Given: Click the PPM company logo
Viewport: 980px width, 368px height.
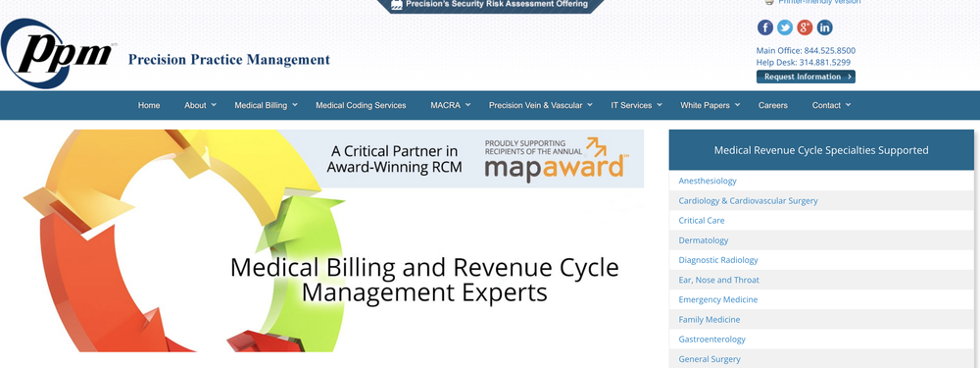Looking at the screenshot, I should 59,54.
